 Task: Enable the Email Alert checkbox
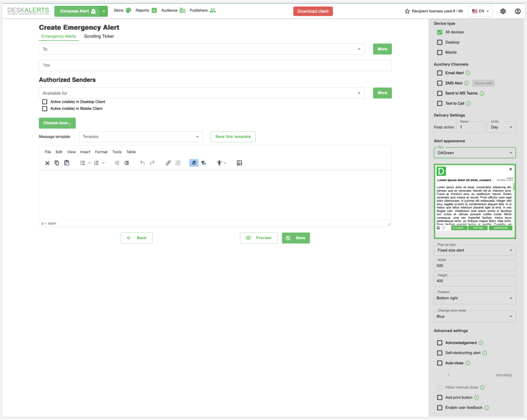(440, 73)
